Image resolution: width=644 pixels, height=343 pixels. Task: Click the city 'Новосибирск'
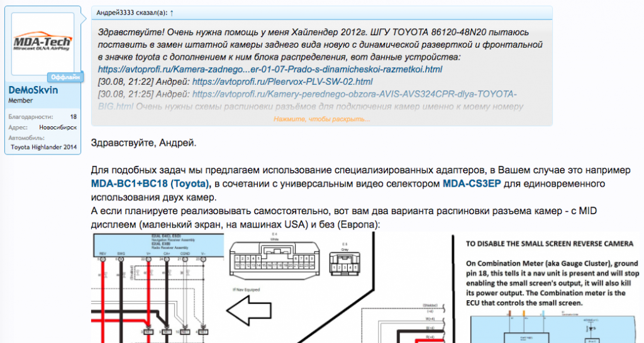58,128
